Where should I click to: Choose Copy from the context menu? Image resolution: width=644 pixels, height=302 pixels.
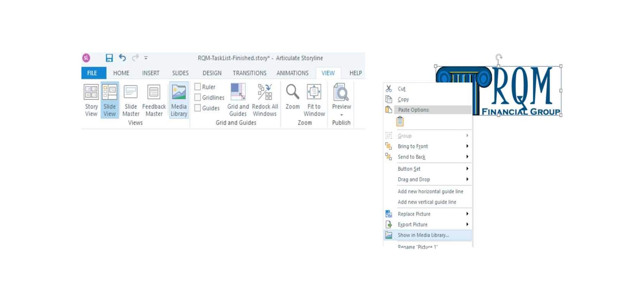[427, 99]
